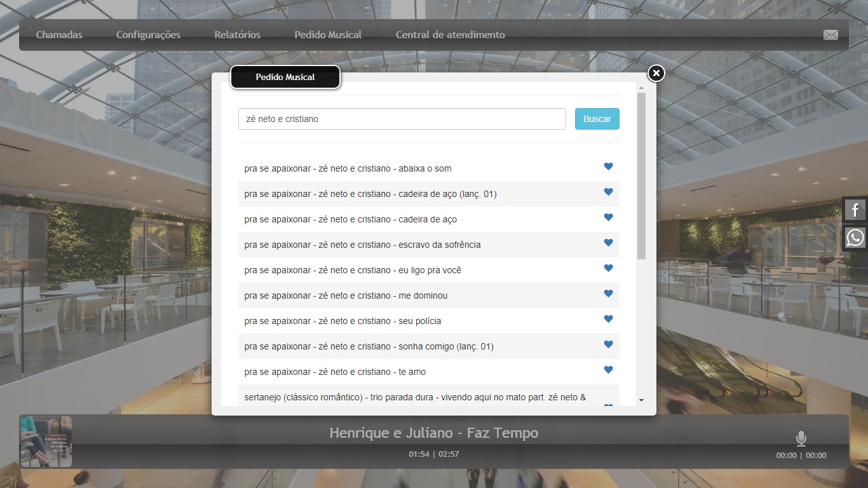
Task: Click the Facebook side icon
Action: (x=855, y=210)
